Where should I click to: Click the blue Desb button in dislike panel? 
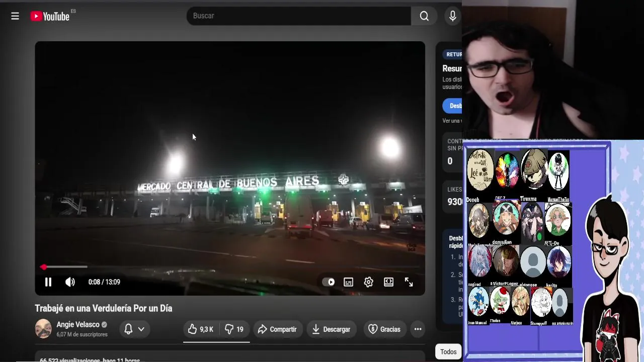point(453,106)
